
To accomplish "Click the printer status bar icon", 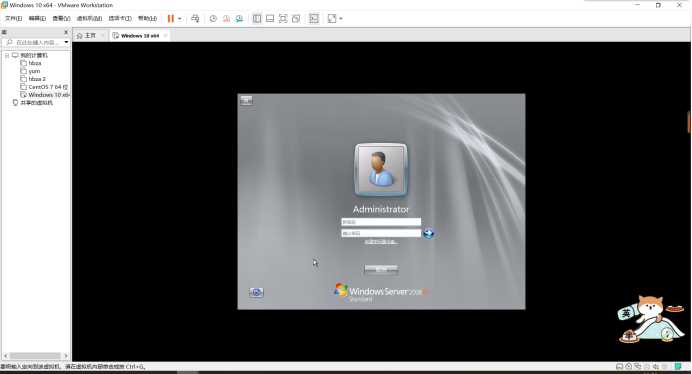I will click(x=647, y=366).
